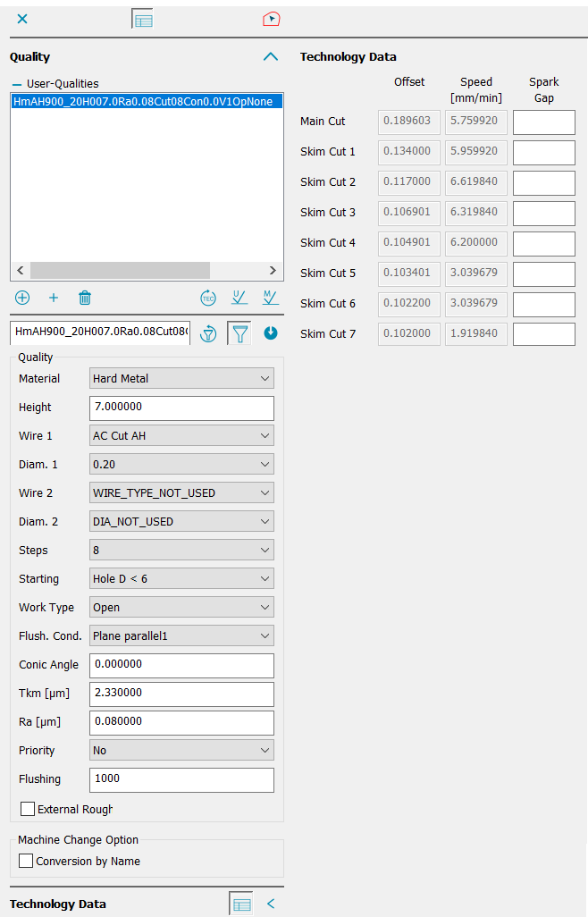The width and height of the screenshot is (588, 917).
Task: Click the U checkmark icon
Action: [x=239, y=298]
